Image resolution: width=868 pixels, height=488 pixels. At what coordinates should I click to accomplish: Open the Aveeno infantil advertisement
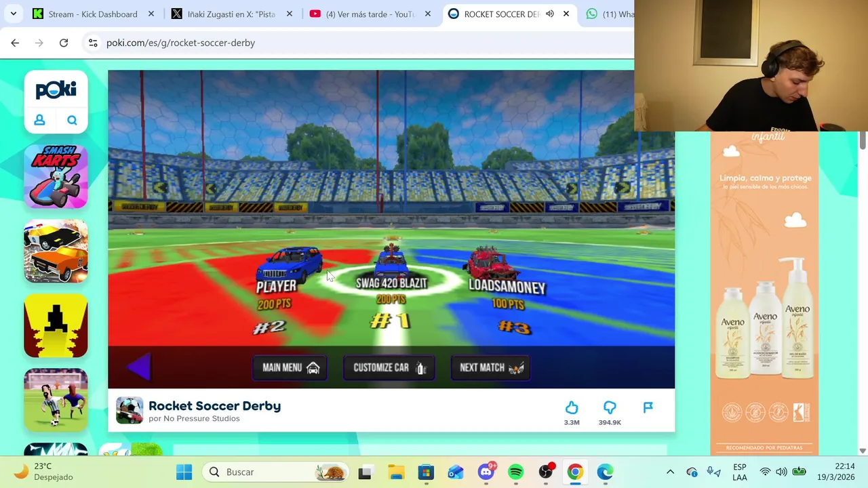tap(764, 293)
